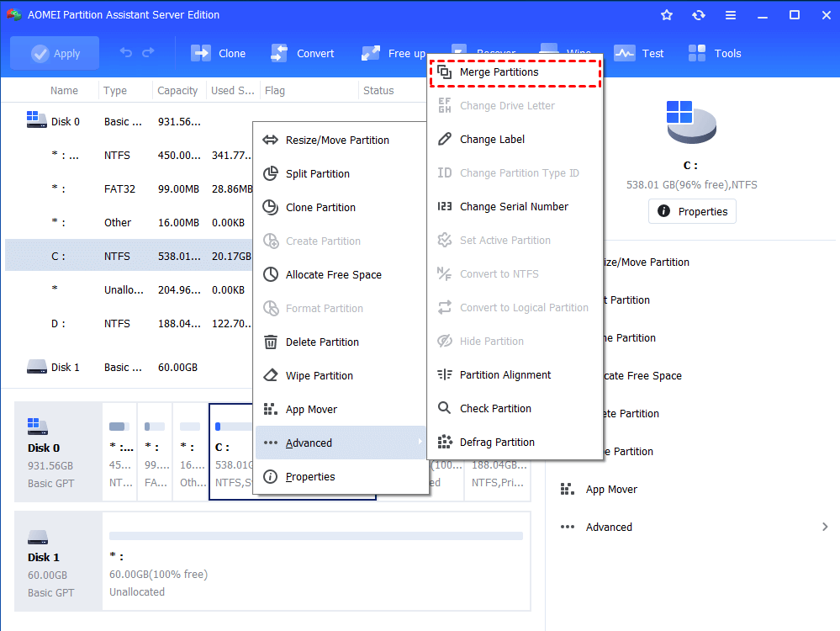Select Defrag Partition option
The width and height of the screenshot is (840, 631).
pyautogui.click(x=515, y=443)
